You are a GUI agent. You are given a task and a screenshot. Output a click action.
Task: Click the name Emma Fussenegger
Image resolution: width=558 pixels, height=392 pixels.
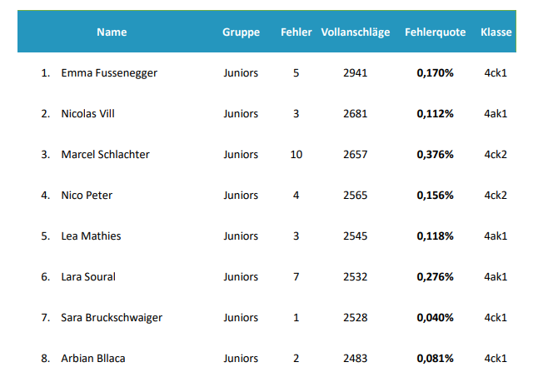coord(109,73)
